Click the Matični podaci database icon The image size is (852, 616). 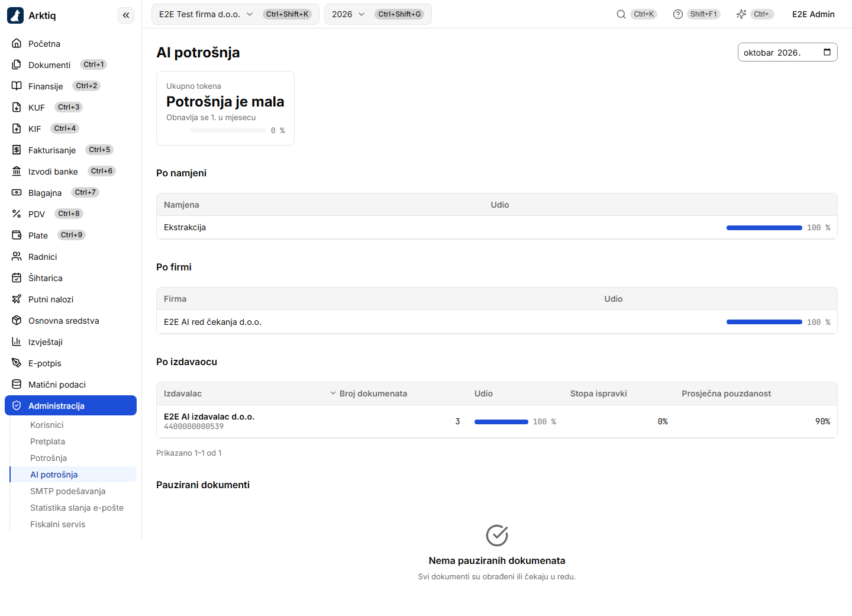17,384
